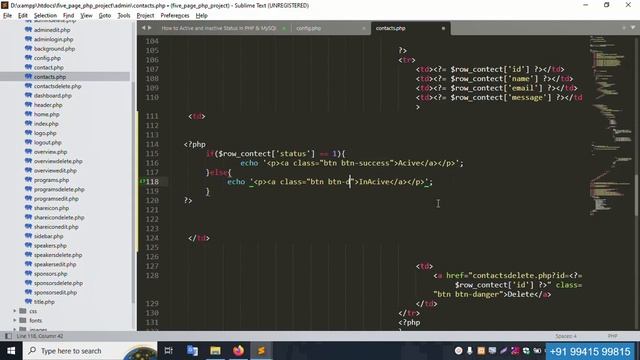Click the 'Type here to search' box

[x=90, y=351]
